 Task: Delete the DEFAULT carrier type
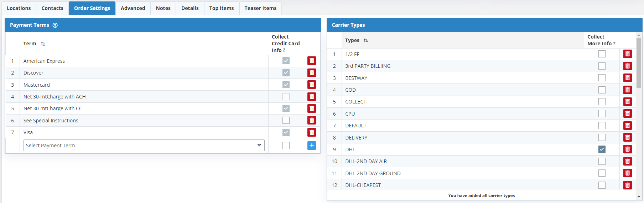628,126
